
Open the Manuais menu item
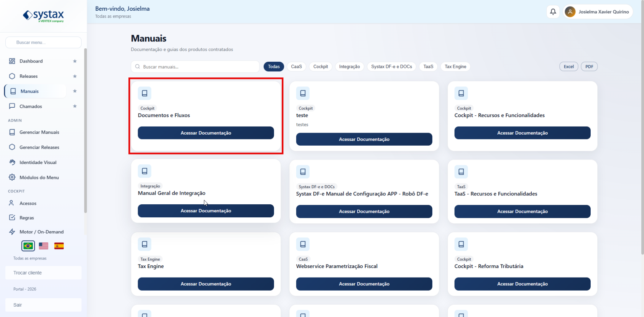pyautogui.click(x=35, y=91)
